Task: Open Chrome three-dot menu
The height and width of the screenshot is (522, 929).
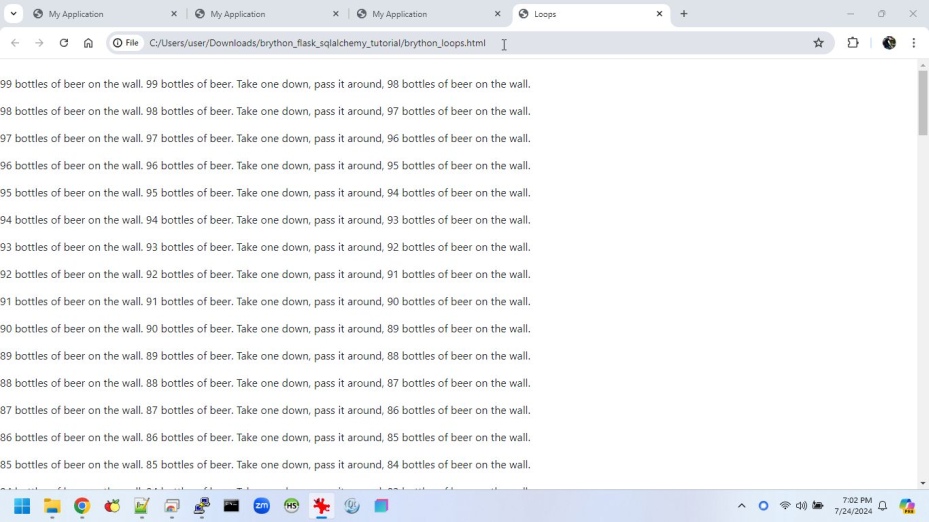Action: 914,43
